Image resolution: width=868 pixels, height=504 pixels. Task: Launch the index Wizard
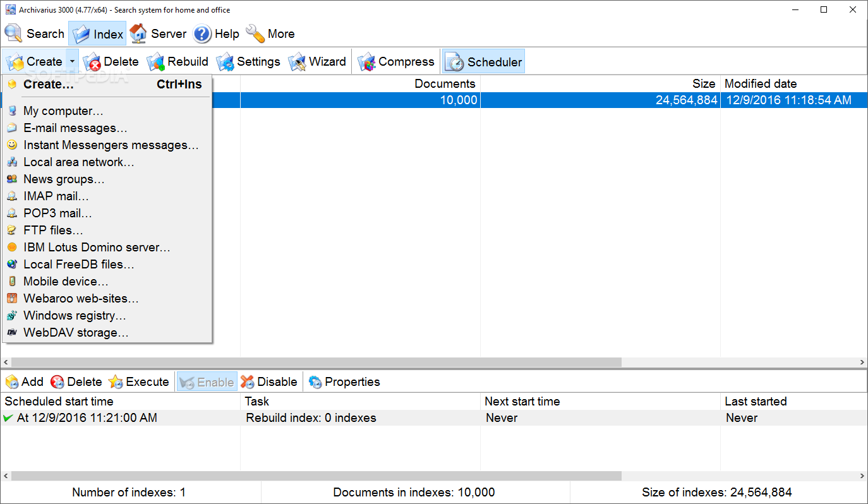[x=317, y=62]
